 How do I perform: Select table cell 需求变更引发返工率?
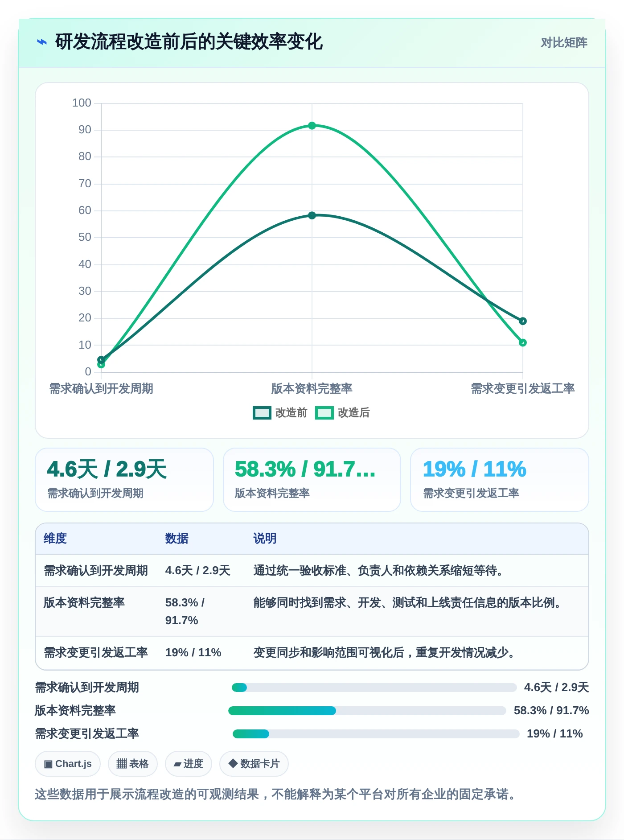click(96, 653)
